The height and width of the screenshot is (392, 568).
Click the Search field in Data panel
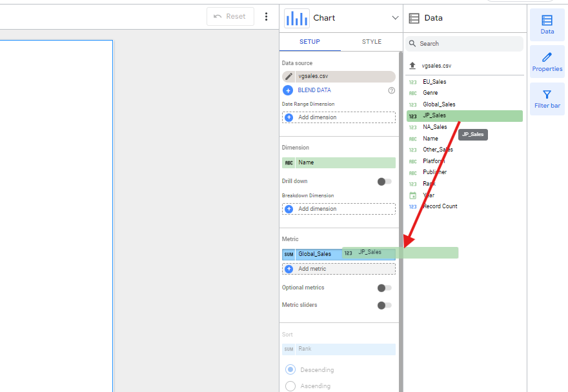click(x=468, y=44)
